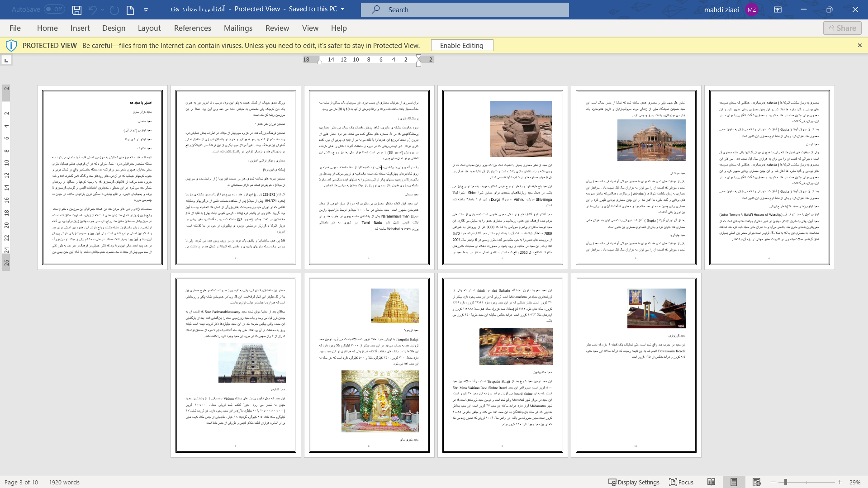The width and height of the screenshot is (868, 488).
Task: Open the Insert tab
Action: [x=80, y=28]
